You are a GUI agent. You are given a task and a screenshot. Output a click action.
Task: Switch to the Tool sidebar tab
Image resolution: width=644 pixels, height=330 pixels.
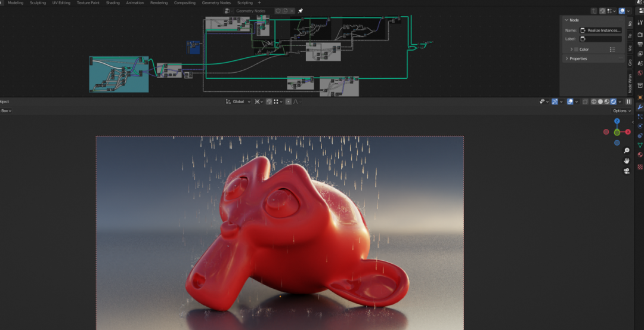point(630,35)
